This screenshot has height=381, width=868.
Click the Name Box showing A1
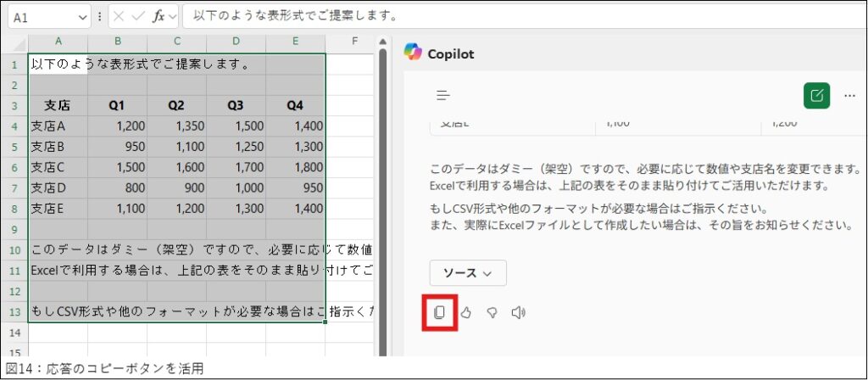coord(42,17)
